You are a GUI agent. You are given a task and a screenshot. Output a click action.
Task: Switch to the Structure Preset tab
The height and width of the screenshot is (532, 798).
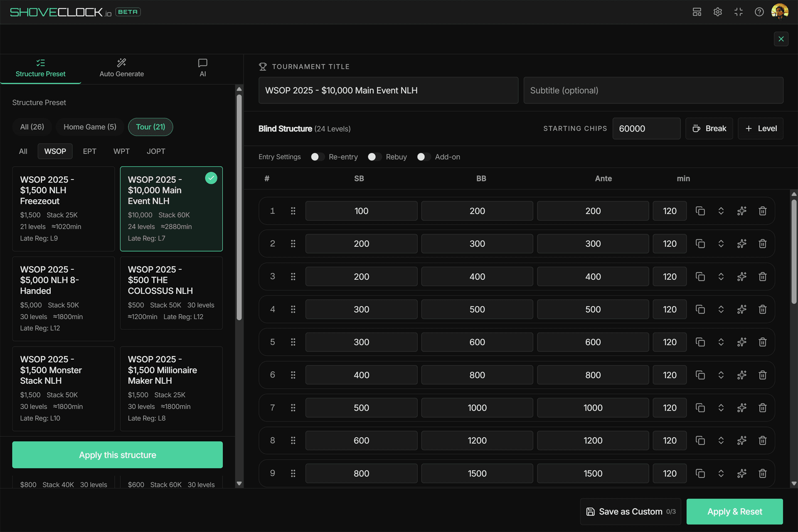click(40, 69)
